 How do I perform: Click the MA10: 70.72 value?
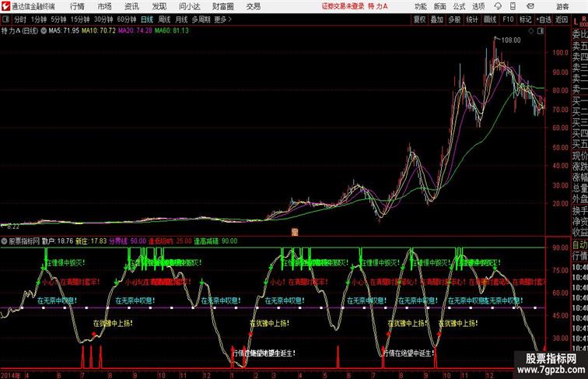(99, 31)
